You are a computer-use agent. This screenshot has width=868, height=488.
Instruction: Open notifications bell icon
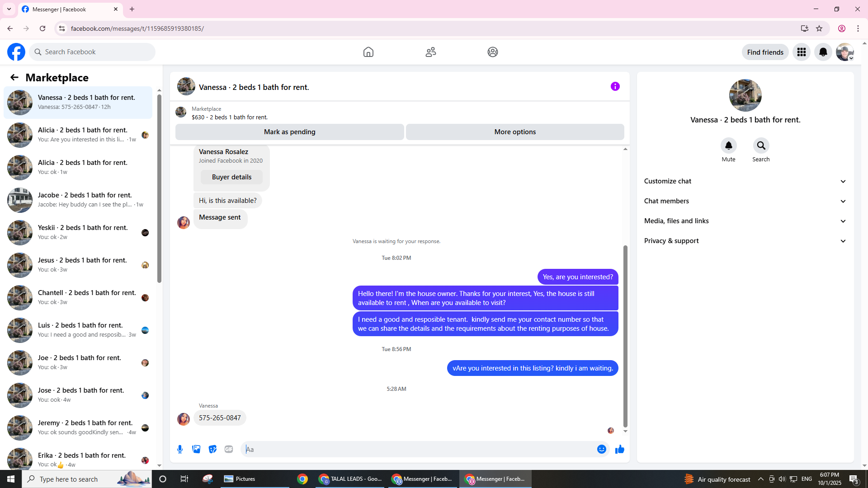[823, 52]
